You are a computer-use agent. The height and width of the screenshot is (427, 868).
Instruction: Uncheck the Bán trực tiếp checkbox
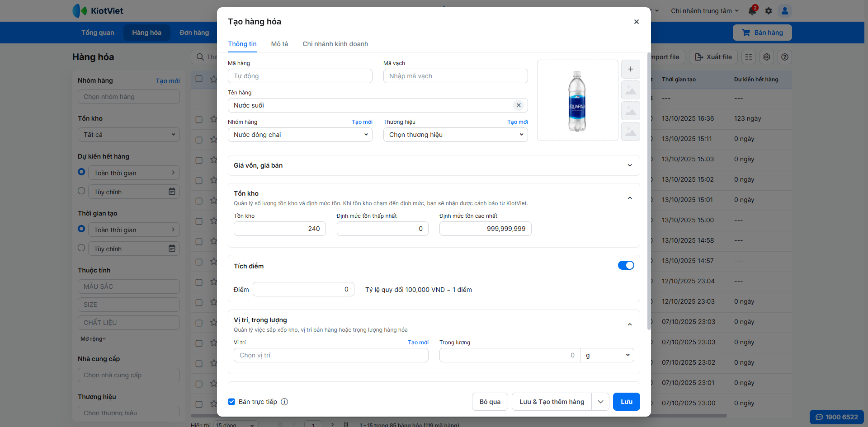coord(231,402)
